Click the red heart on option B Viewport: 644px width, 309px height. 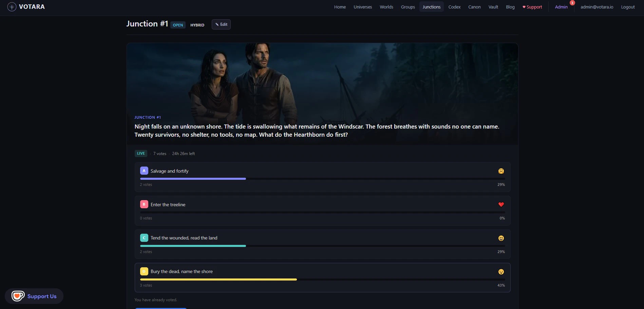501,205
